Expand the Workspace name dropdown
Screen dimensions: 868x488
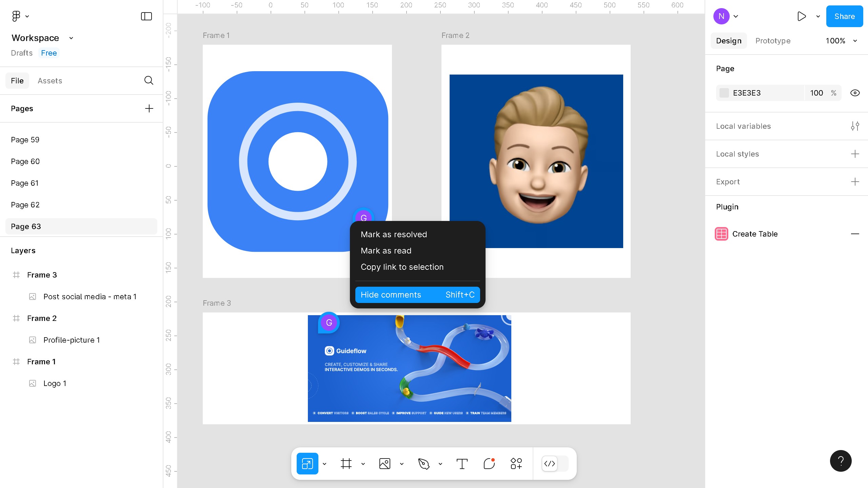(71, 38)
